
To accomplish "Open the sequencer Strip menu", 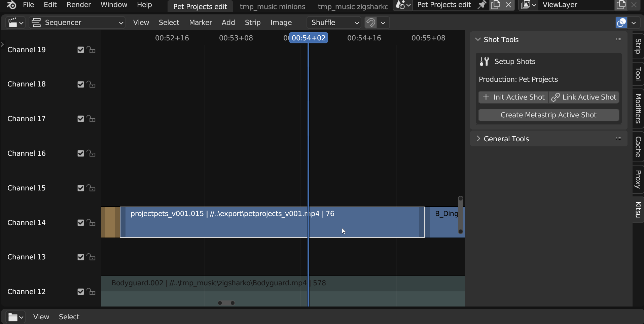I will (253, 23).
